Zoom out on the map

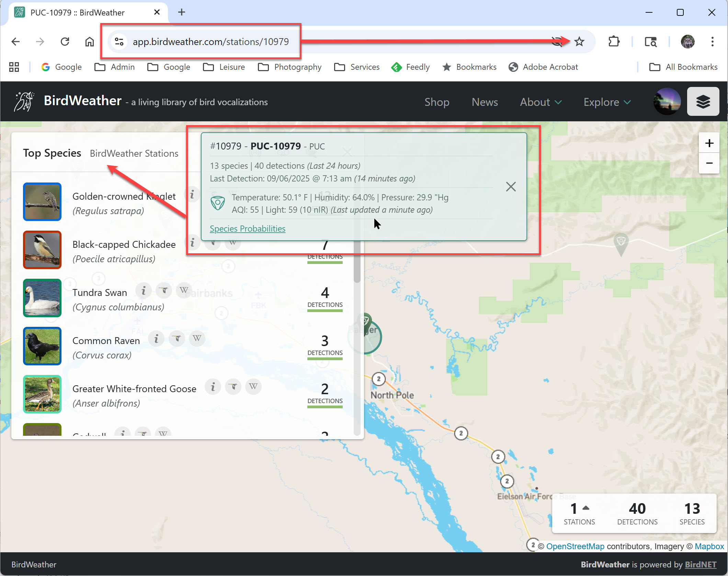pos(709,163)
